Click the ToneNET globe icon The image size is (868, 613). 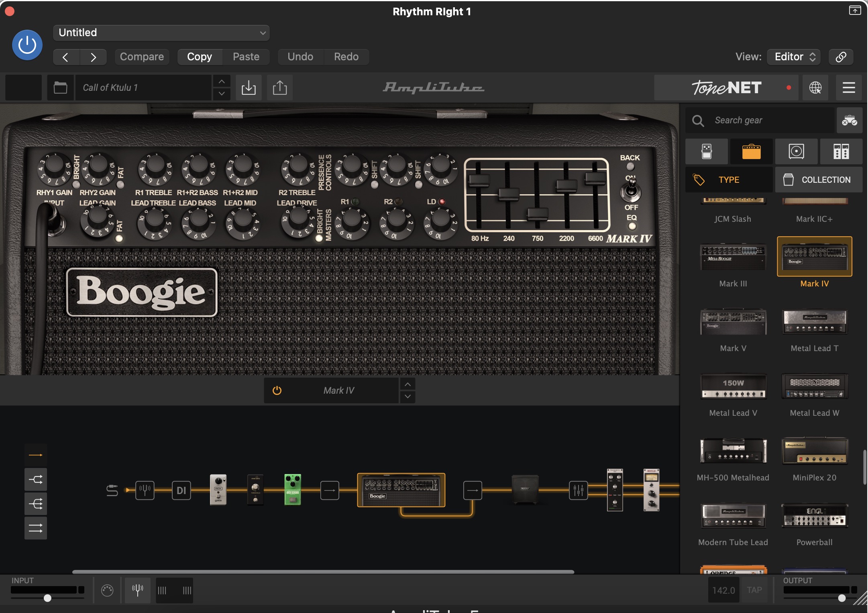pyautogui.click(x=815, y=88)
